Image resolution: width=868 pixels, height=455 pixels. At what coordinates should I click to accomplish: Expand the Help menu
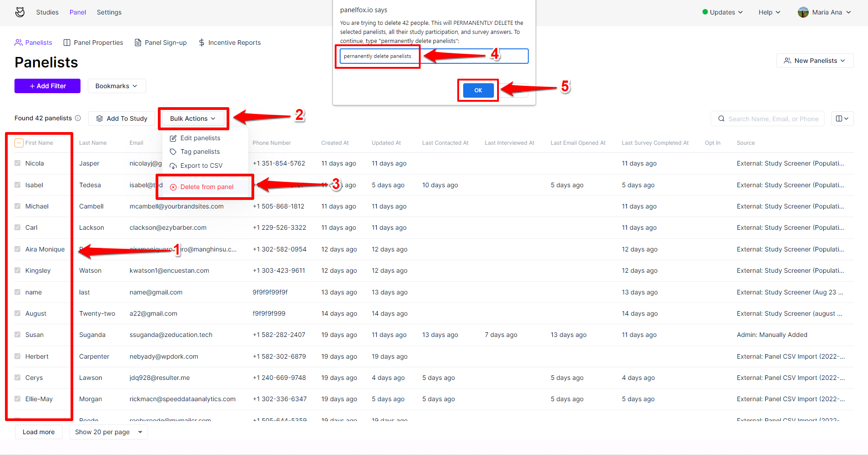[769, 12]
